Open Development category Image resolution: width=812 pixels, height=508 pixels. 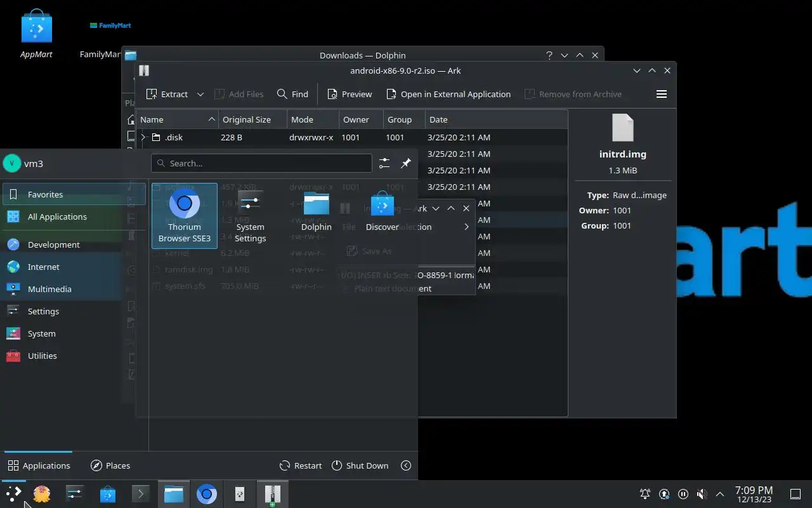tap(74, 244)
